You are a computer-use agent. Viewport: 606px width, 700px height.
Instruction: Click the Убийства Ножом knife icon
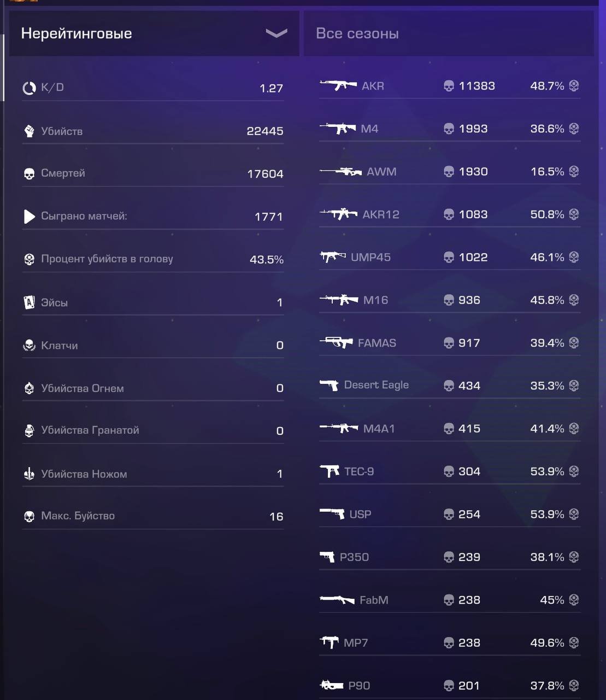[29, 474]
